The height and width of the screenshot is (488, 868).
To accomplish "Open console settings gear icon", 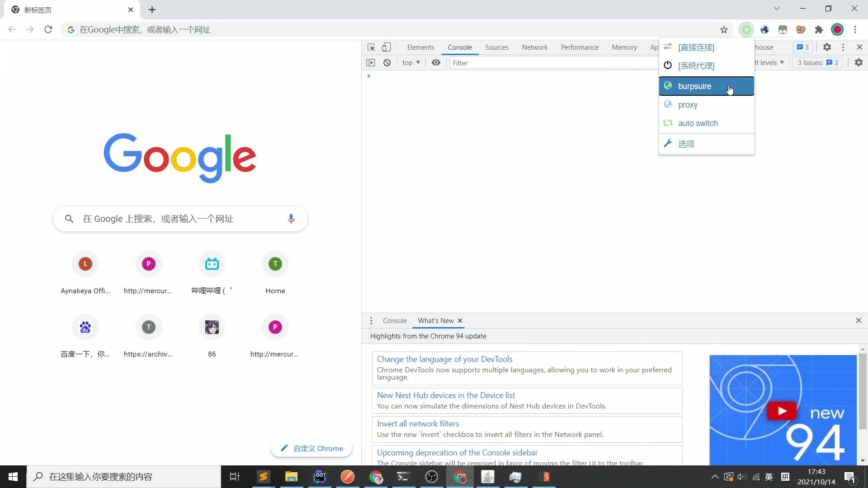I will point(859,63).
